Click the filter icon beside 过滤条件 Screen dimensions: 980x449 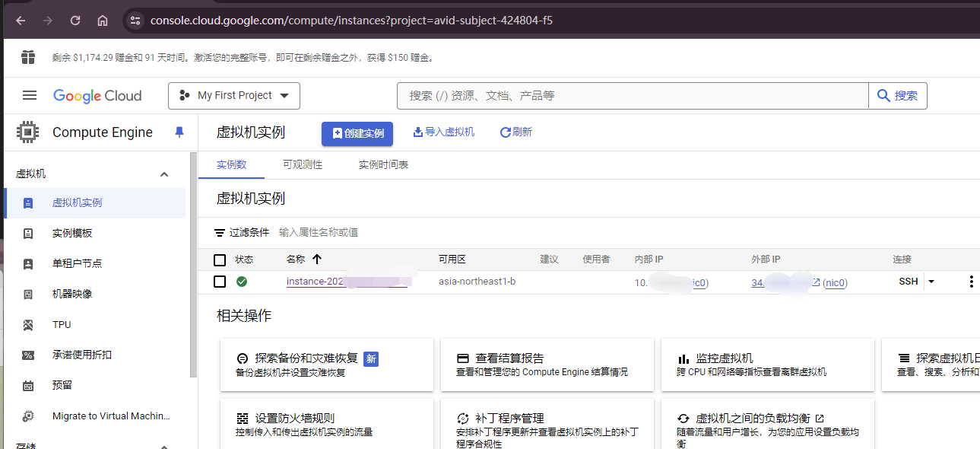pos(220,233)
